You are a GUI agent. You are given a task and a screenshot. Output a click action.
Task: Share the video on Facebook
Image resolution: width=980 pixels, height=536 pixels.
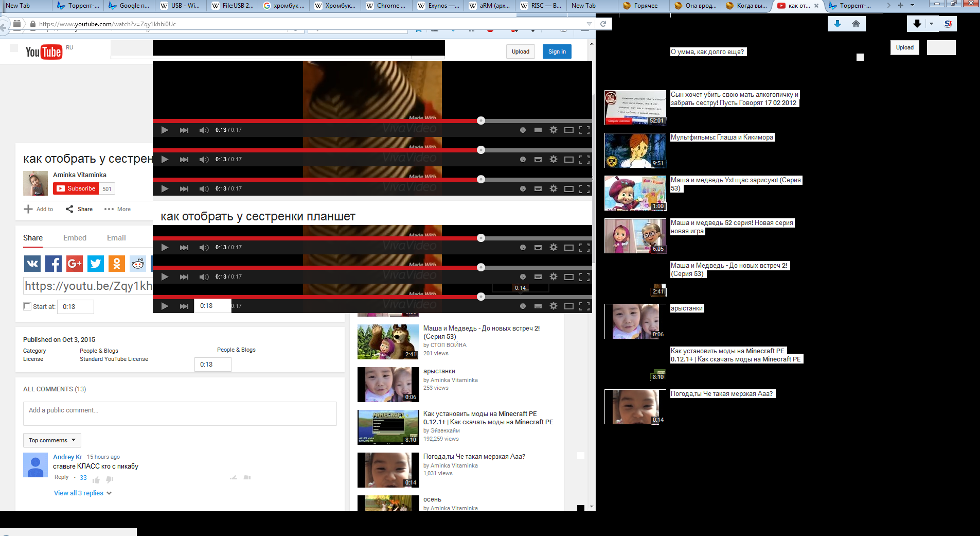point(54,264)
